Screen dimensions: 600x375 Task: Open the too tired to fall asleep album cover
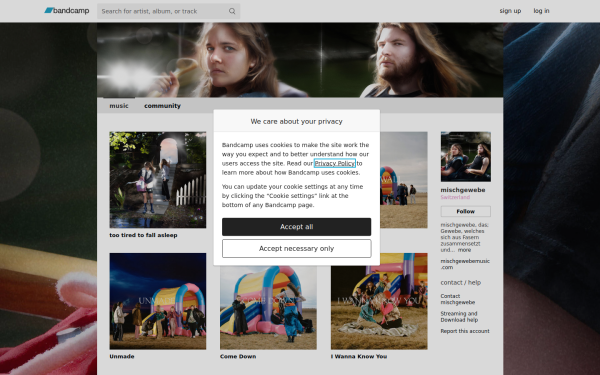pos(158,180)
